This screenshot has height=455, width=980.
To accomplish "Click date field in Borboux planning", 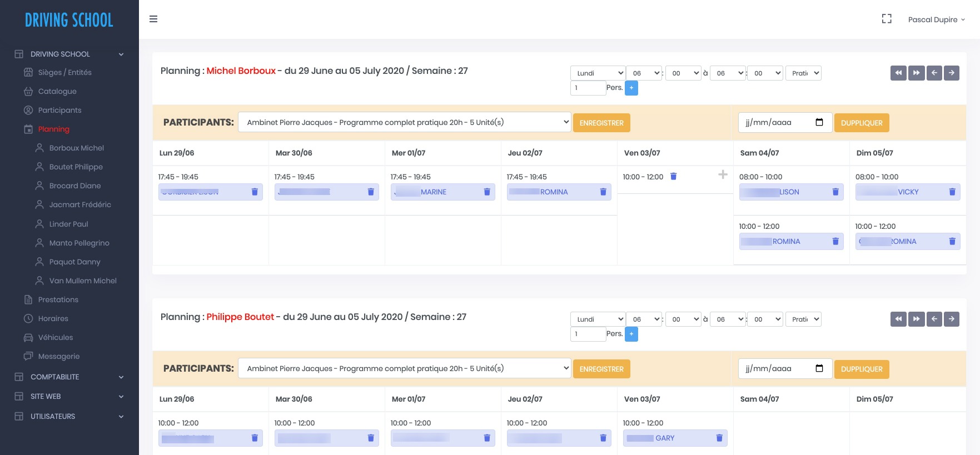I will point(785,122).
